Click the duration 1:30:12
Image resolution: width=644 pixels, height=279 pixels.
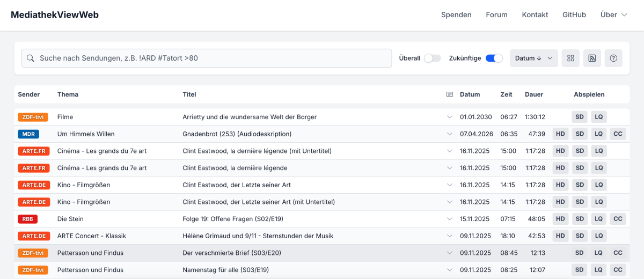click(x=535, y=117)
